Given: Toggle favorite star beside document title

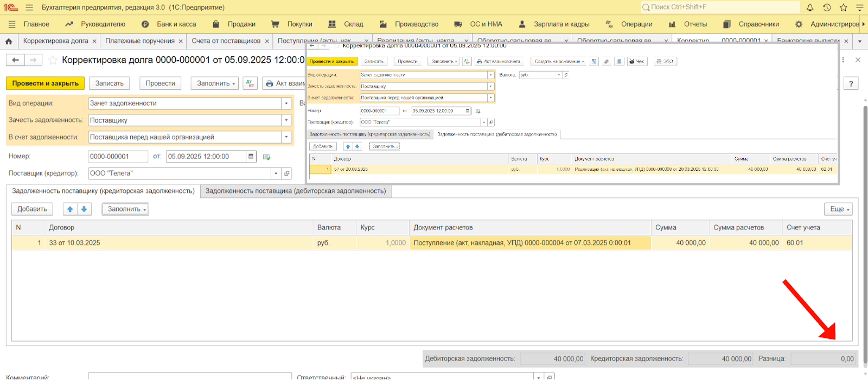Looking at the screenshot, I should (53, 60).
